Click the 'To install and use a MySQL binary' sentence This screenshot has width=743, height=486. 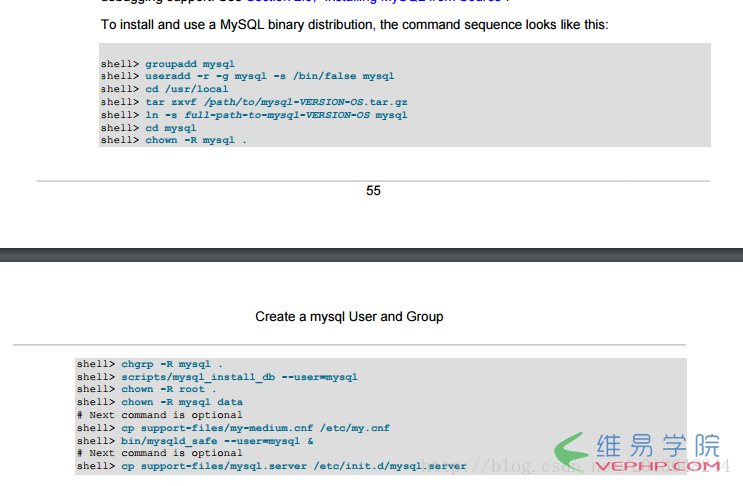click(x=354, y=25)
